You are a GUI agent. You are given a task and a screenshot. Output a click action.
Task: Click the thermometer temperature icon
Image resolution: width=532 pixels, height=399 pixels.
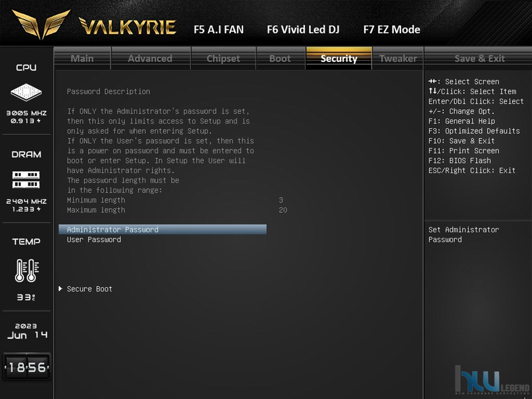point(27,271)
